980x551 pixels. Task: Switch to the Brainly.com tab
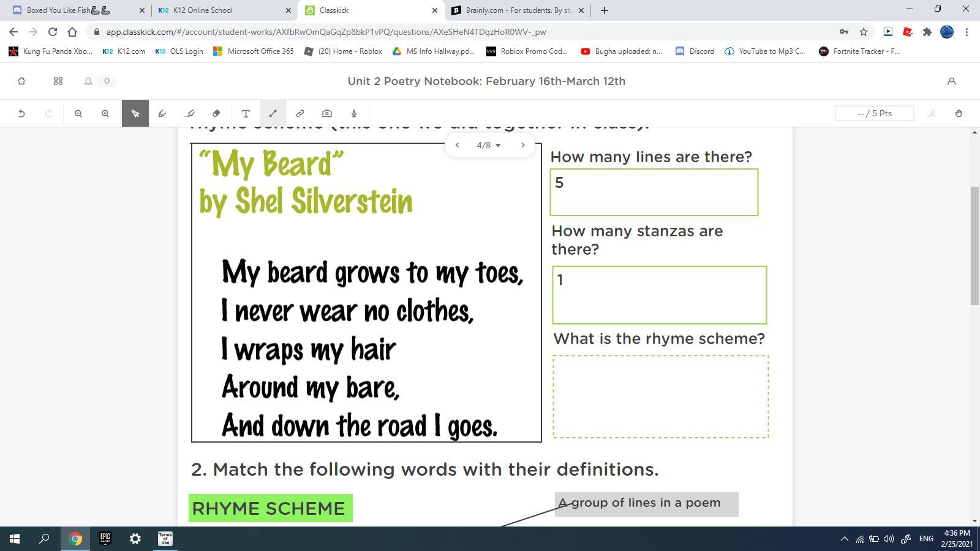click(x=518, y=10)
